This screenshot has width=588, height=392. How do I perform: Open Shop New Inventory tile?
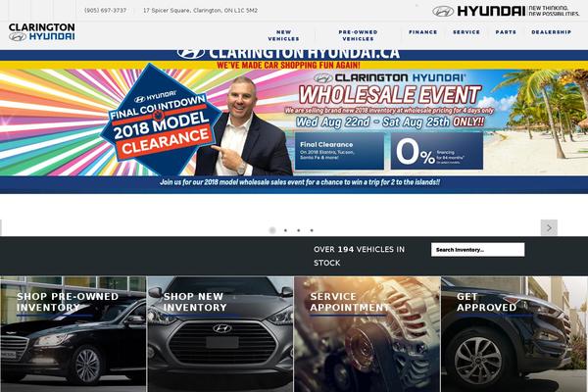tap(220, 334)
